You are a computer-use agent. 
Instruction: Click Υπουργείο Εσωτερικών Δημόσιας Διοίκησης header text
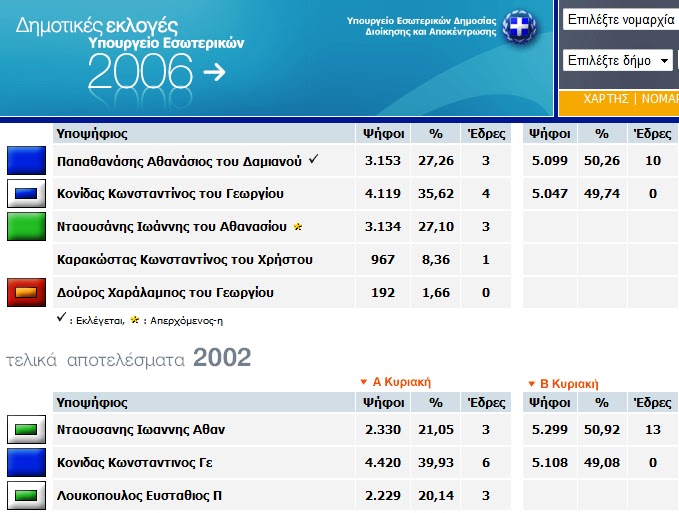coord(421,26)
